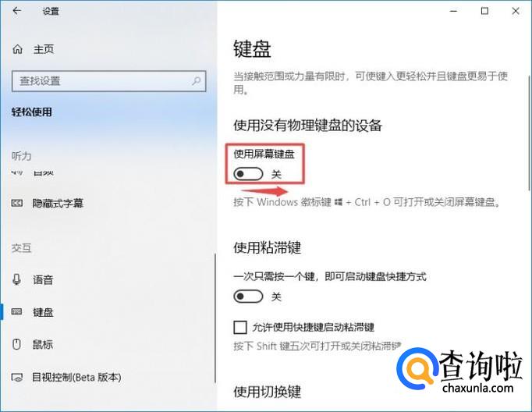The width and height of the screenshot is (532, 412).
Task: Open the 鼠标 settings entry
Action: 43,344
